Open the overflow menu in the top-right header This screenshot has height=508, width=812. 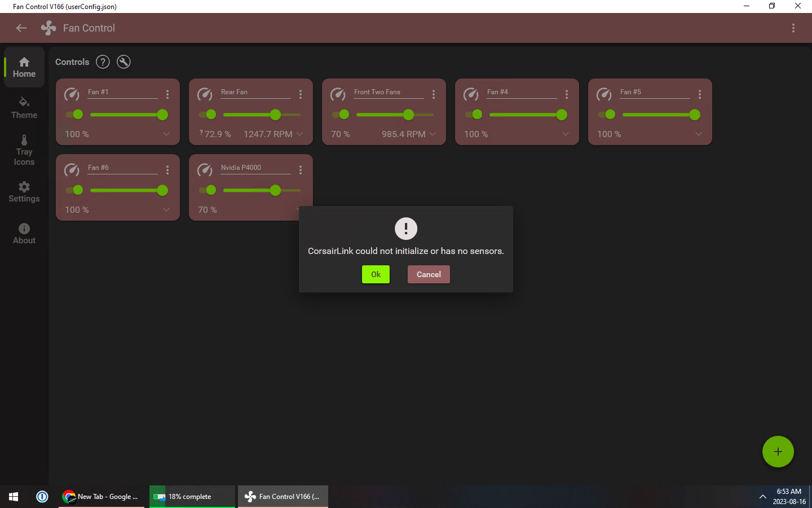(793, 28)
